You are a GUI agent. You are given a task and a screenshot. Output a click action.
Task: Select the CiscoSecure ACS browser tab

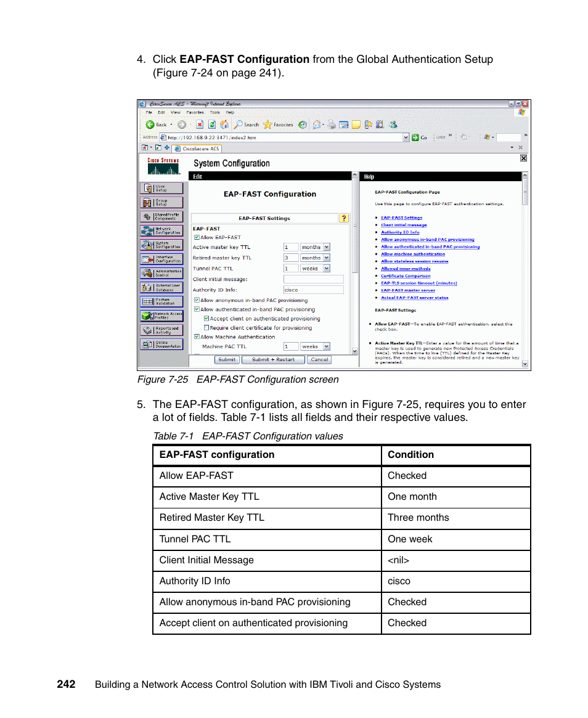(x=197, y=149)
